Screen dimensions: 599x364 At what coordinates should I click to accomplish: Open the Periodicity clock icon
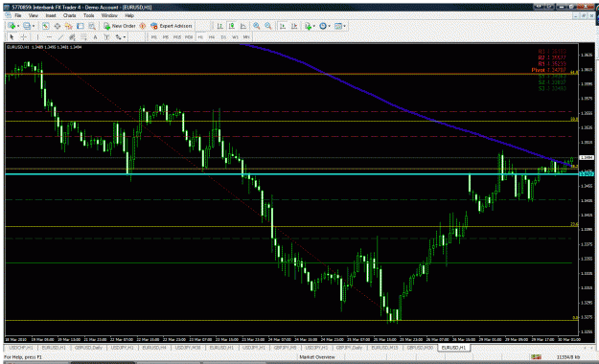tap(323, 26)
